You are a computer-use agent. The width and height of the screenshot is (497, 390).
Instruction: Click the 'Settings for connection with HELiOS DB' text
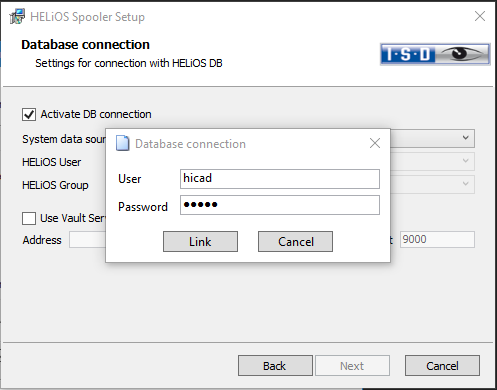point(129,63)
